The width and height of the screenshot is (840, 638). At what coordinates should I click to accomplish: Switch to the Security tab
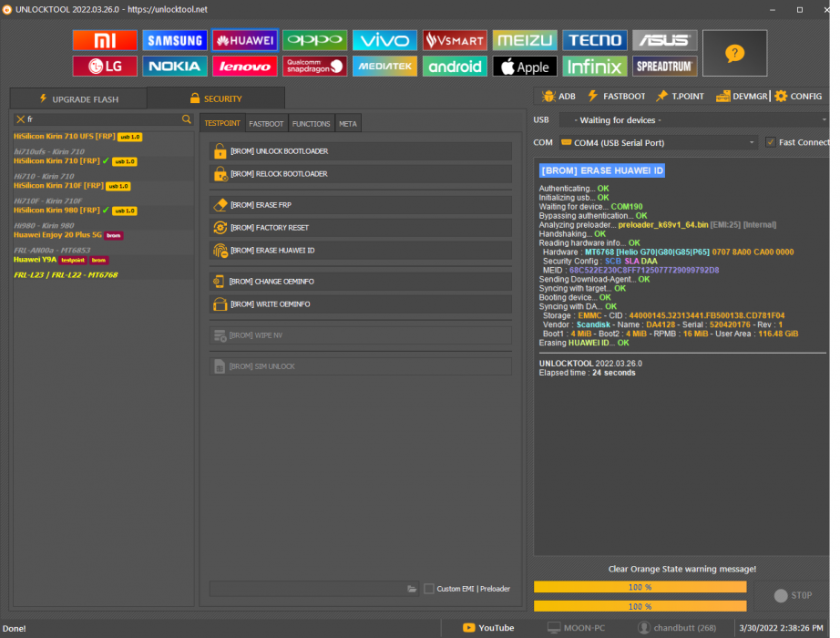pos(216,98)
